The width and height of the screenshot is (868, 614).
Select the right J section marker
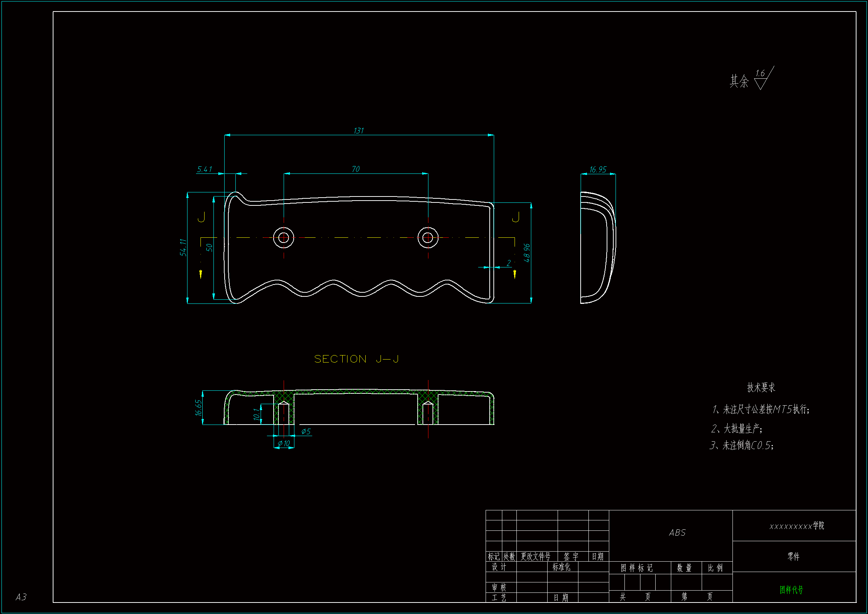[516, 217]
